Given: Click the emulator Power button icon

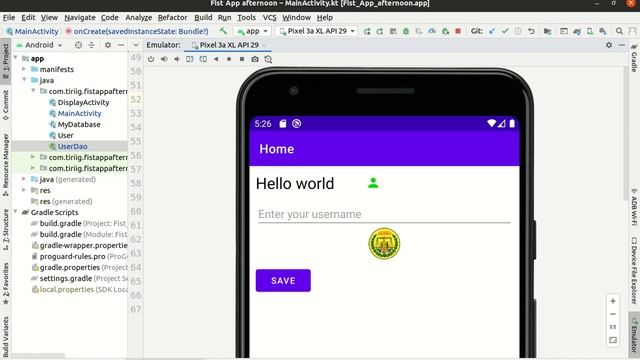Looking at the screenshot, I should [x=151, y=59].
